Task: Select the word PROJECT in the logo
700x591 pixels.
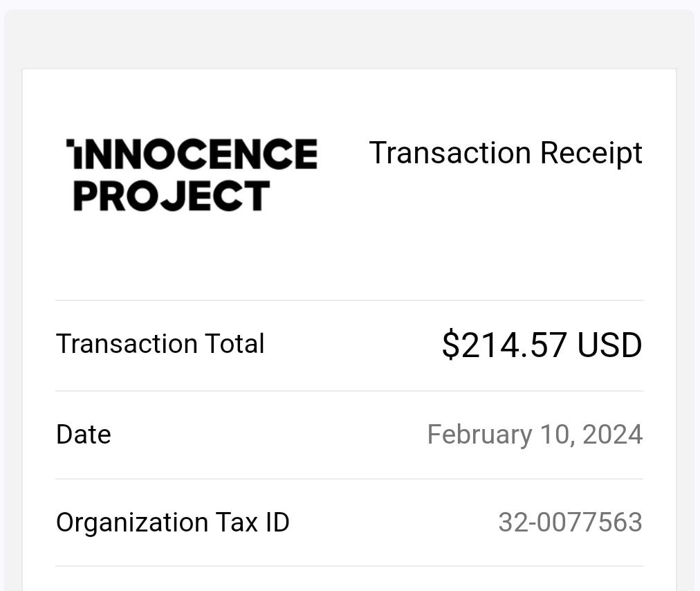Action: [172, 196]
